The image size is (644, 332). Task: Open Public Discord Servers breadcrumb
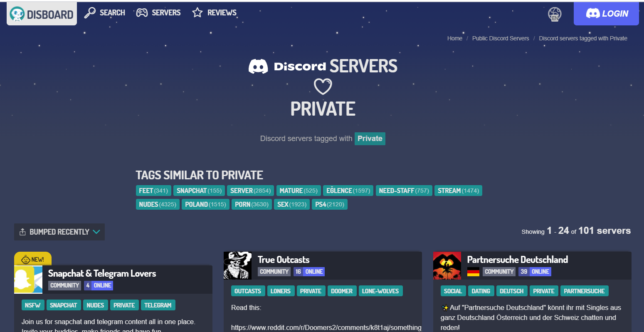tap(501, 38)
